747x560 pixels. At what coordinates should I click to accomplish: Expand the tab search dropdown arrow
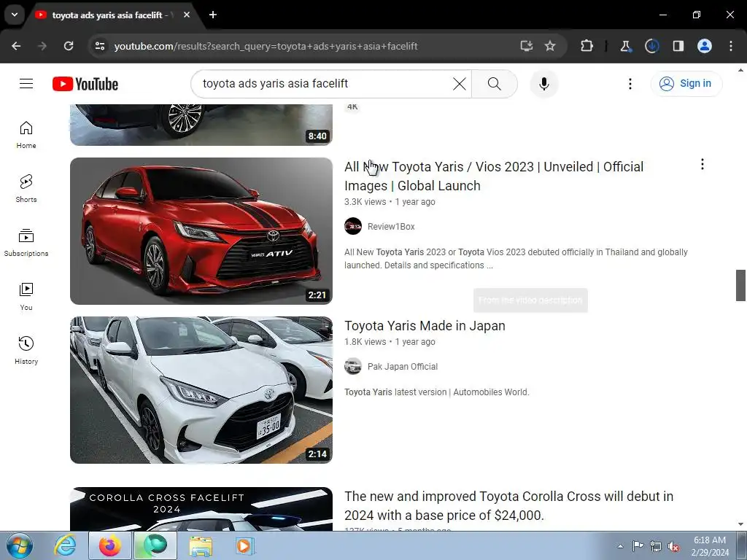click(15, 15)
